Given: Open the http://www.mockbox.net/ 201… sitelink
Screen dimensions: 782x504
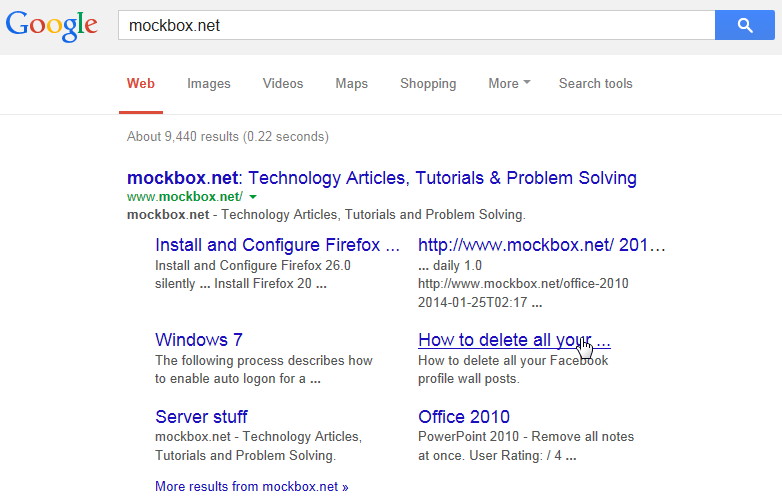Looking at the screenshot, I should click(x=542, y=245).
